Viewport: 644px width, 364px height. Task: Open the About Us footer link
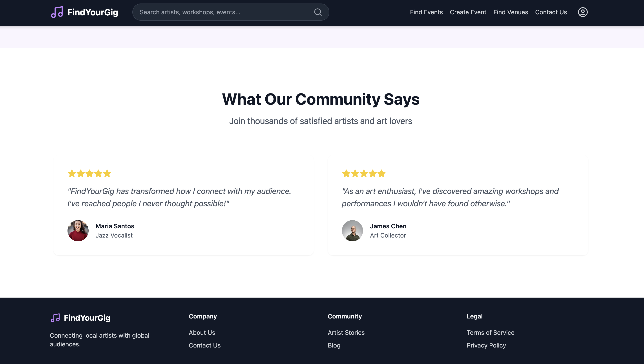(x=202, y=333)
